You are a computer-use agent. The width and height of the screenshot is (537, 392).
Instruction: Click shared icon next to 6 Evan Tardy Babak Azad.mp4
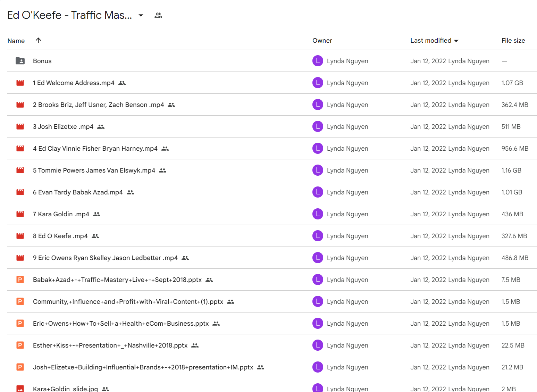pyautogui.click(x=131, y=192)
